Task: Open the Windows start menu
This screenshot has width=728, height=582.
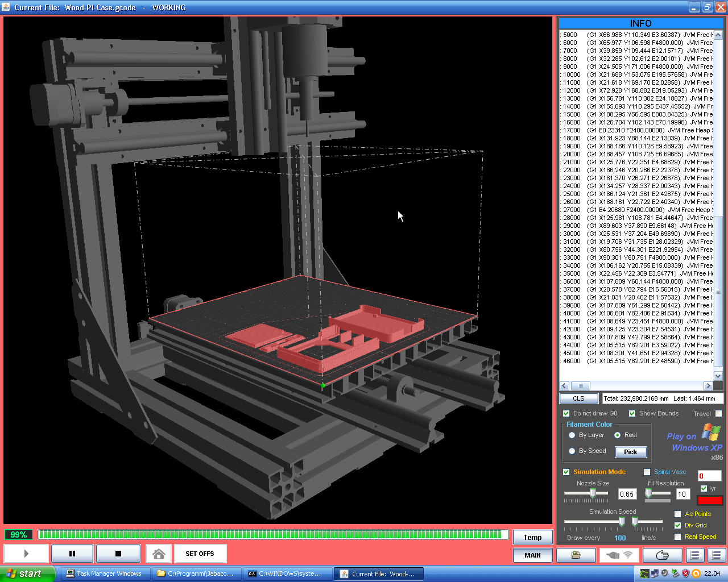Action: 27,573
